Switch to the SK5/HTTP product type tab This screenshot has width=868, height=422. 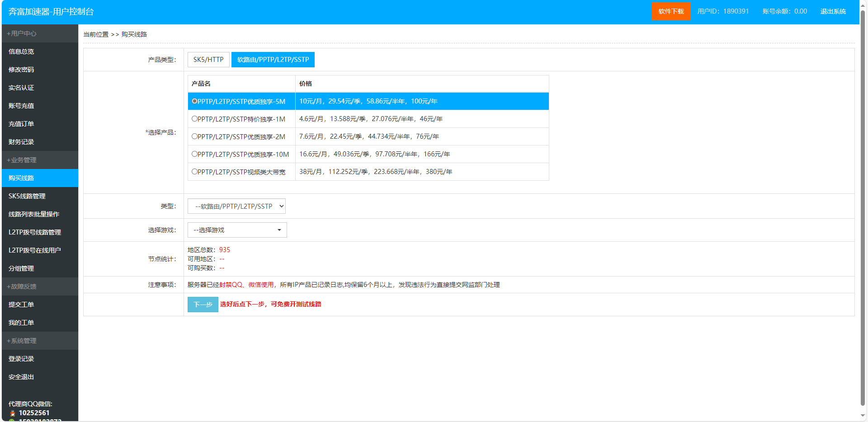pos(208,60)
